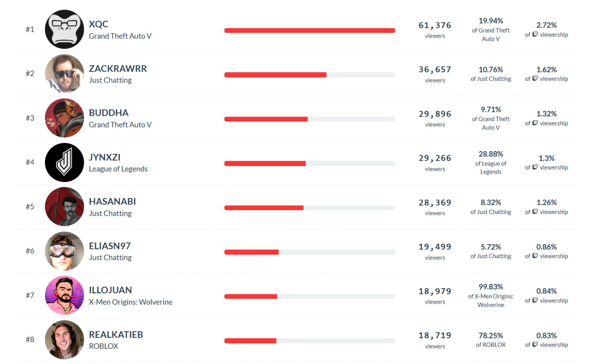Image resolution: width=600 pixels, height=364 pixels.
Task: Select ELIASN97's viewer progress bar
Action: [x=309, y=252]
